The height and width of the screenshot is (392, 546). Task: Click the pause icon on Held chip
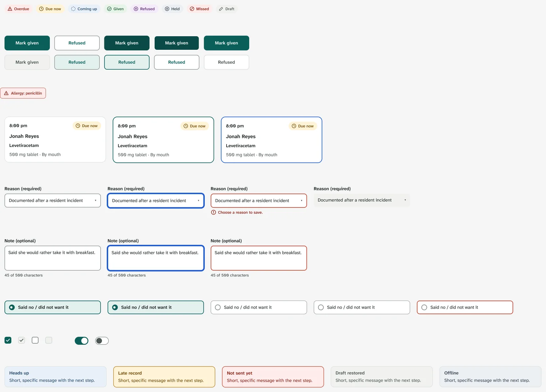click(x=167, y=9)
